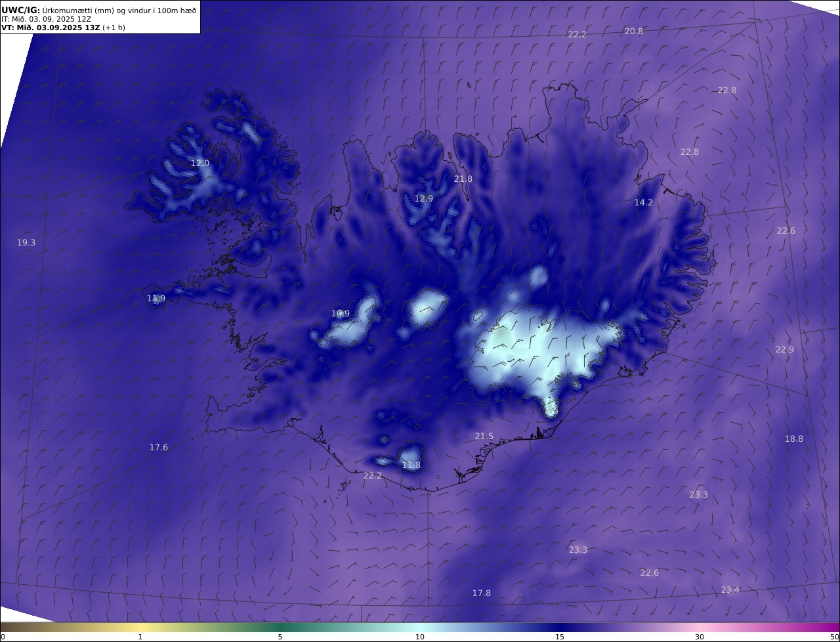Click the color scale tick label 5
This screenshot has width=840, height=642.
[280, 637]
